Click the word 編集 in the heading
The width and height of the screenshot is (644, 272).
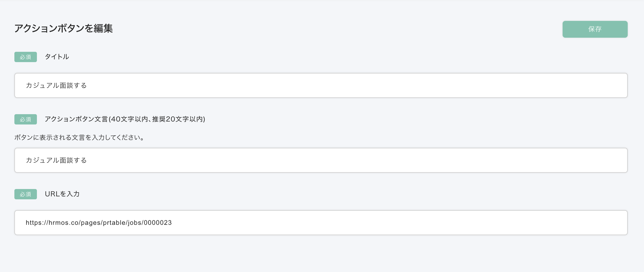click(103, 28)
